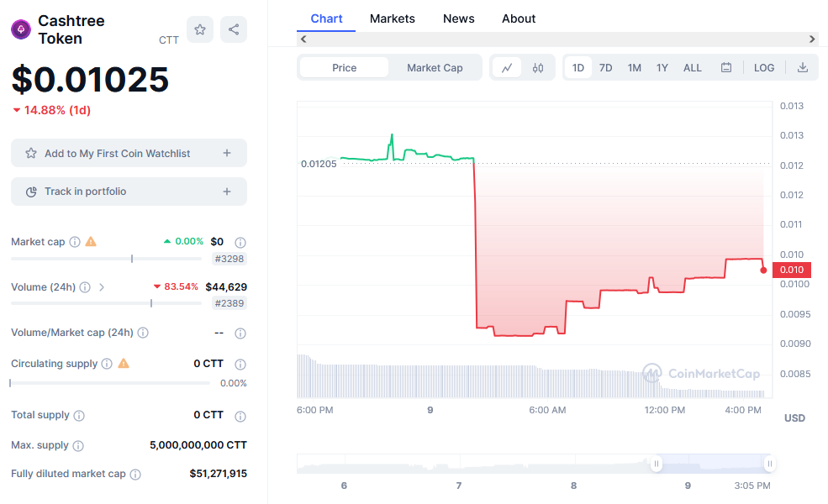Click the 5,000,000,000 CTT max supply value
This screenshot has width=828, height=504.
point(198,445)
